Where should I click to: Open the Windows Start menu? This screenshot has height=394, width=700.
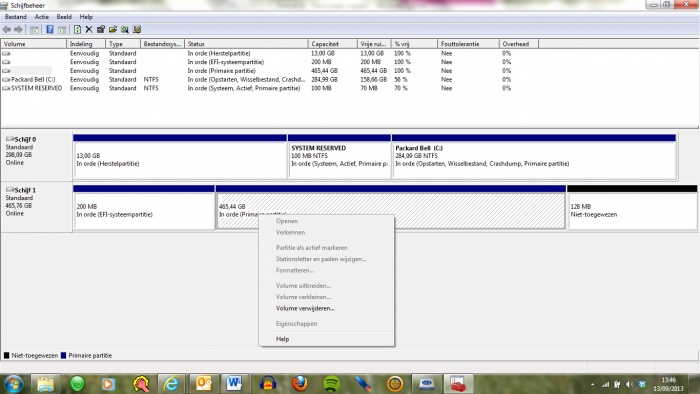13,384
